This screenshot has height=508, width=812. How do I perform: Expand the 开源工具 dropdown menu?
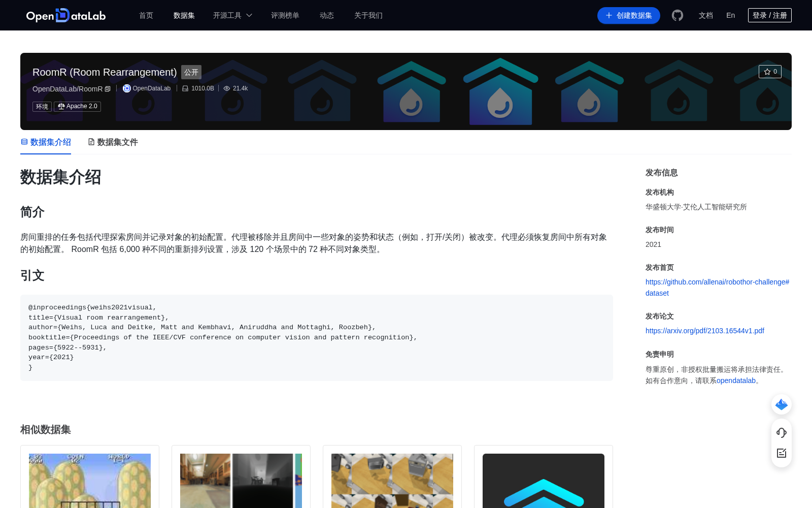(x=232, y=15)
